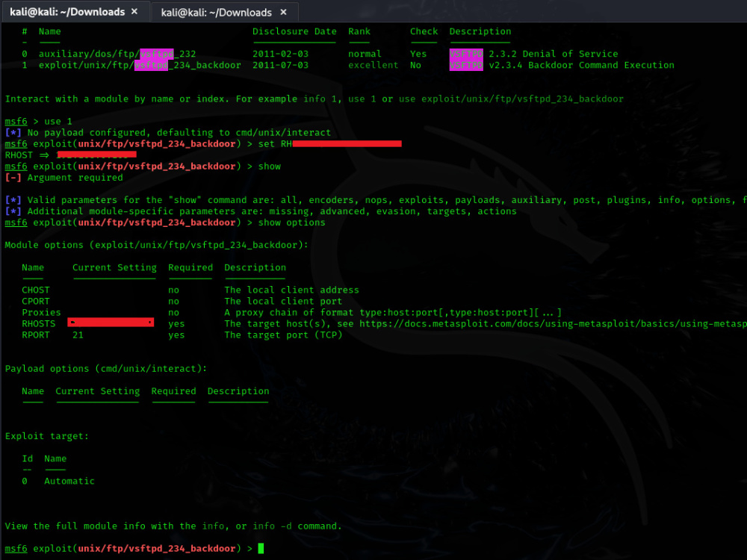
Task: Close the second terminal tab
Action: pos(283,12)
